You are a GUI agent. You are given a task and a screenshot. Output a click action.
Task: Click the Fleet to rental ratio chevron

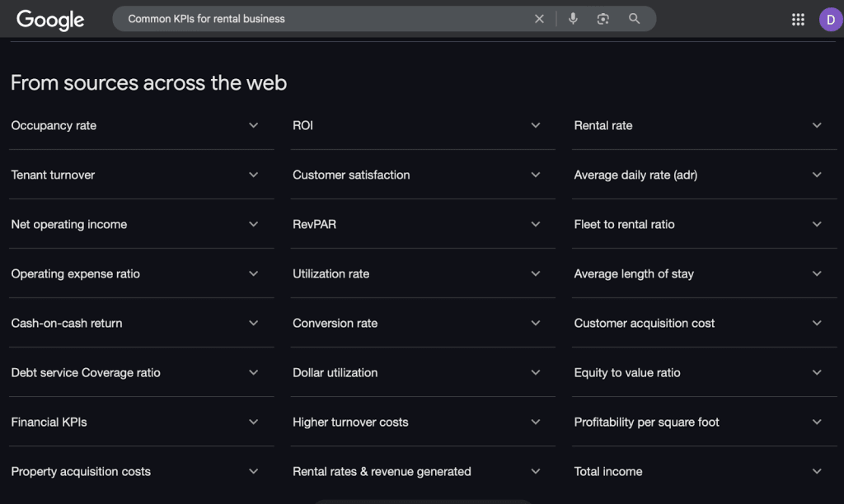click(x=817, y=224)
